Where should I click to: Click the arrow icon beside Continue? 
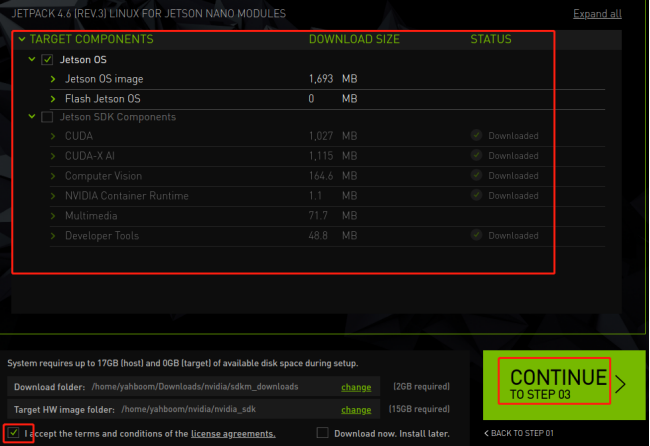(620, 384)
